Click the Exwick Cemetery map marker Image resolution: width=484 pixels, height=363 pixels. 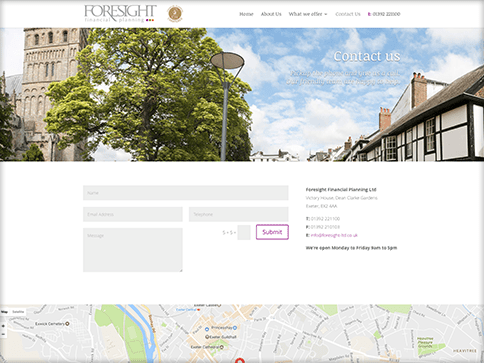tap(67, 323)
